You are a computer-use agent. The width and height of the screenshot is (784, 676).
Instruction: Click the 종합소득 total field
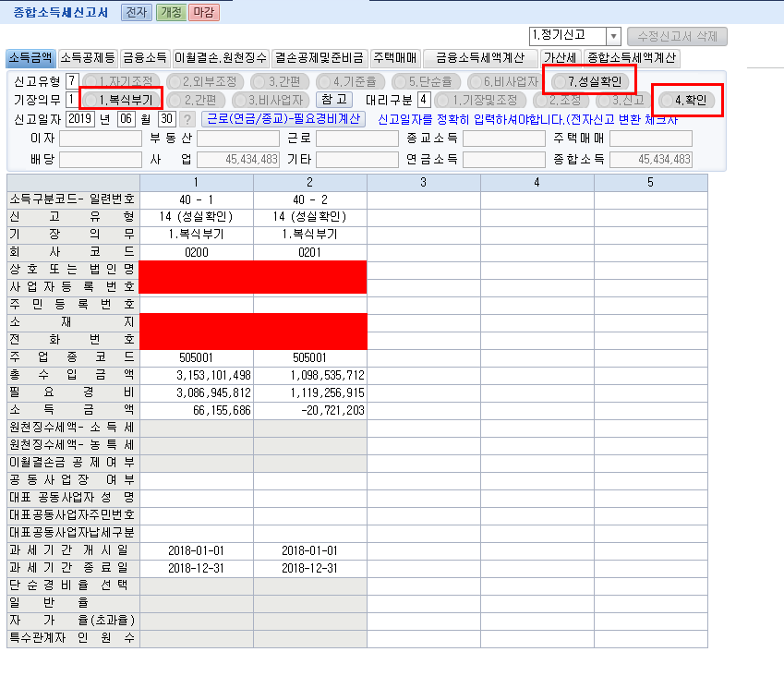pos(651,160)
